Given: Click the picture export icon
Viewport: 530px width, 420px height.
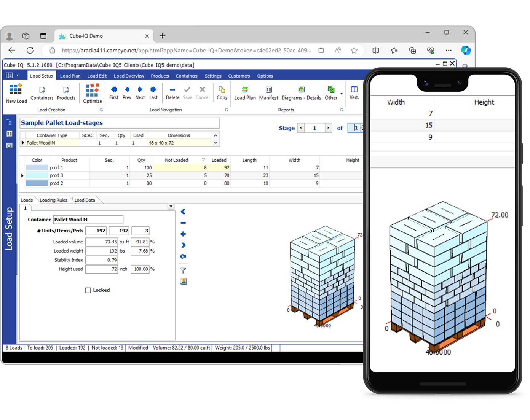Looking at the screenshot, I should coord(183,282).
